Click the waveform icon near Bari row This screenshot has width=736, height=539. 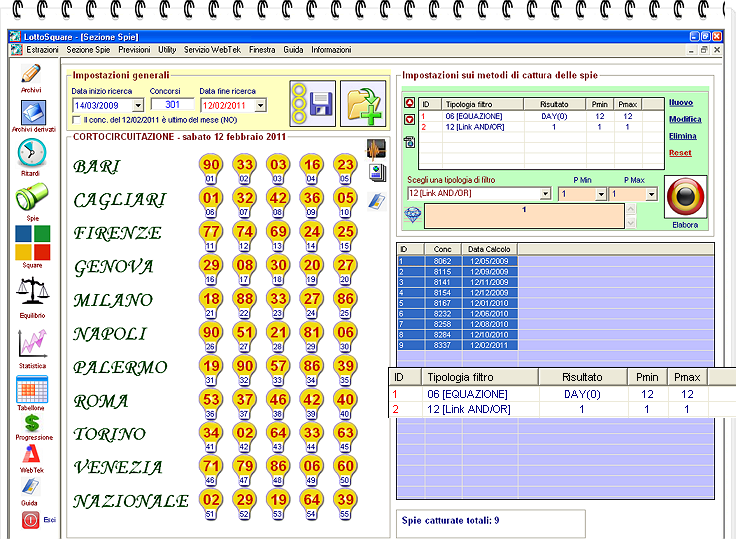(x=376, y=149)
